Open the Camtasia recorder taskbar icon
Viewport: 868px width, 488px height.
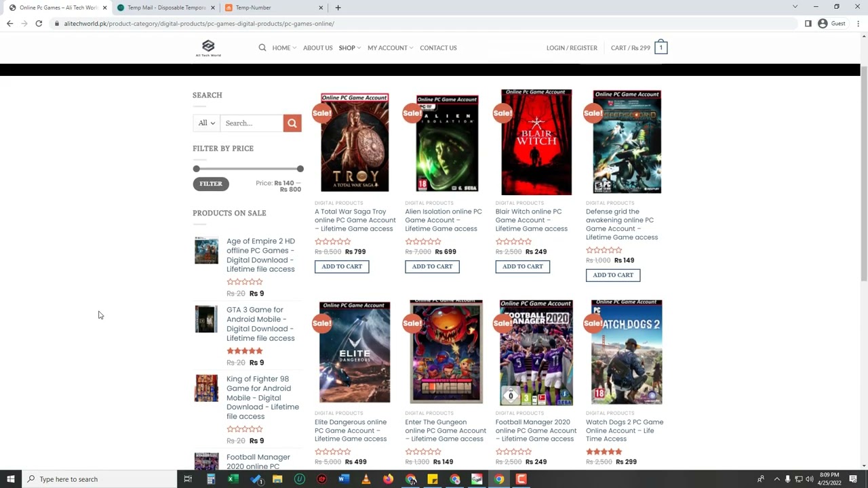(x=521, y=479)
